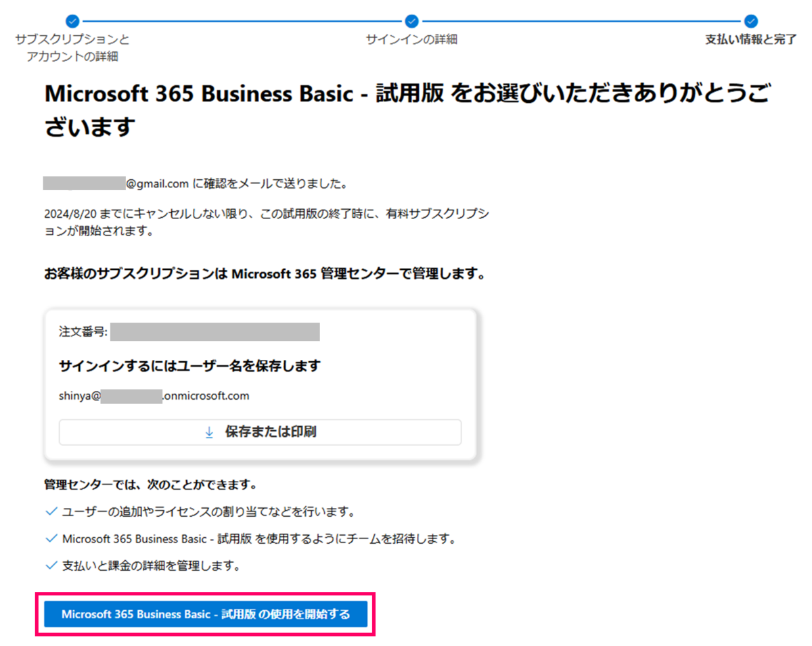Select the サブスクリプションとアカウントの詳細 step circle
The image size is (812, 646).
click(x=72, y=21)
